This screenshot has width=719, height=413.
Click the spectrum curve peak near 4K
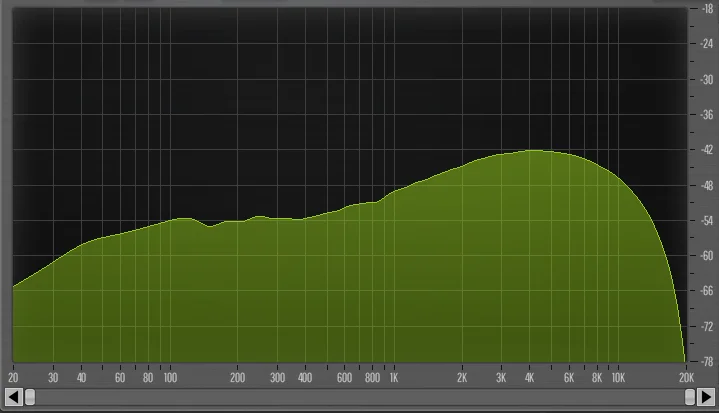[535, 151]
